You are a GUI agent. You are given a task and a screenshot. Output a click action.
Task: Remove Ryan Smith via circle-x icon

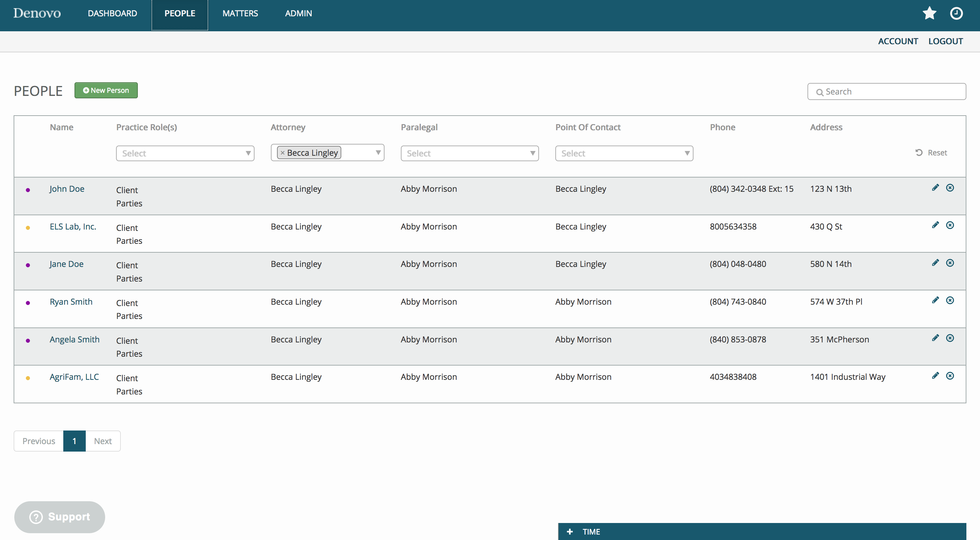coord(950,300)
